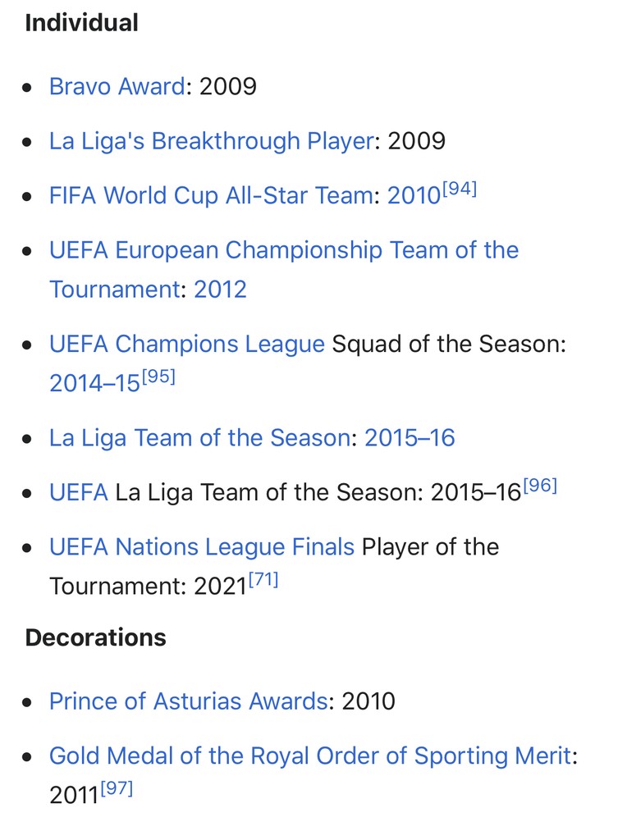Screen dimensions: 627x840
Task: Click the 2014–15 season link
Action: 94,383
